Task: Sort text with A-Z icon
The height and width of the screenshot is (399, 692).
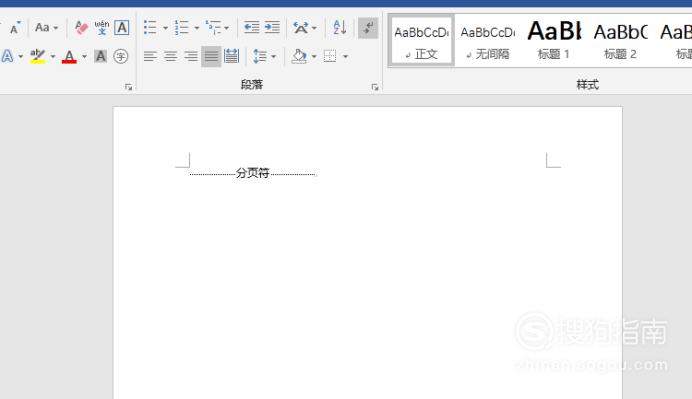Action: click(x=340, y=28)
